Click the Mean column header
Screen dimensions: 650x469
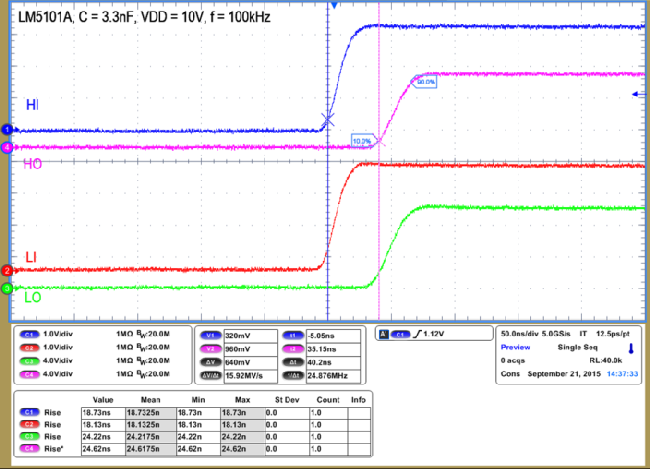point(150,400)
